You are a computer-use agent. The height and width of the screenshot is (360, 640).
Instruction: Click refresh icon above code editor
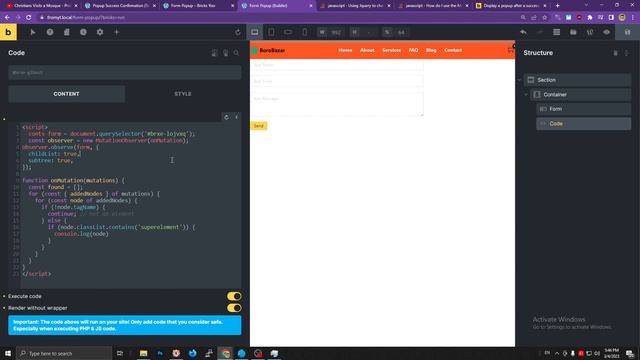[227, 117]
